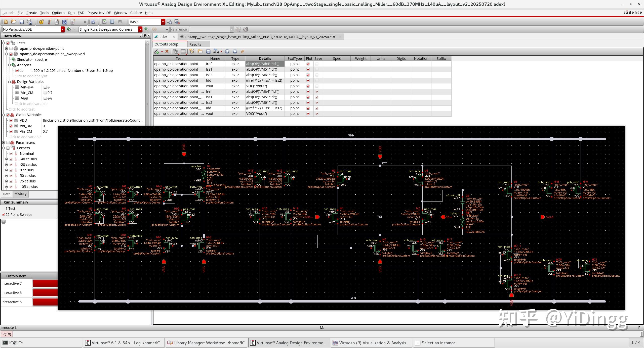Open Library Manager from the taskbar
The height and width of the screenshot is (348, 644).
pos(206,343)
